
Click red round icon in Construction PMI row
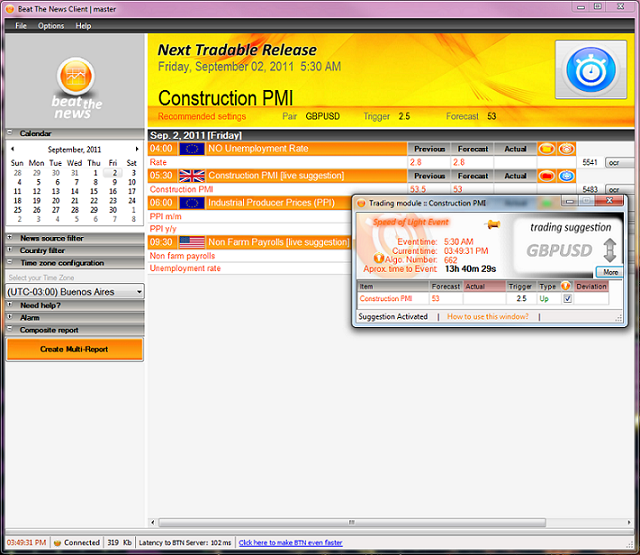click(547, 176)
